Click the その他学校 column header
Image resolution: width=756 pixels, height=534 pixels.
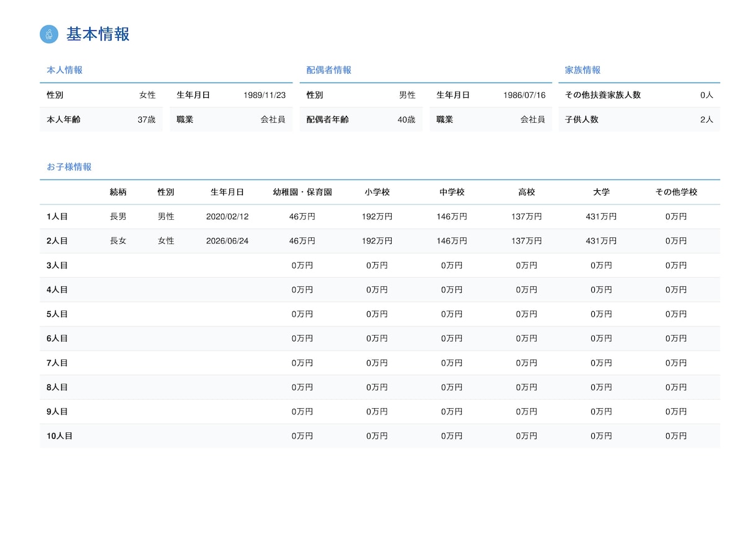pos(676,192)
